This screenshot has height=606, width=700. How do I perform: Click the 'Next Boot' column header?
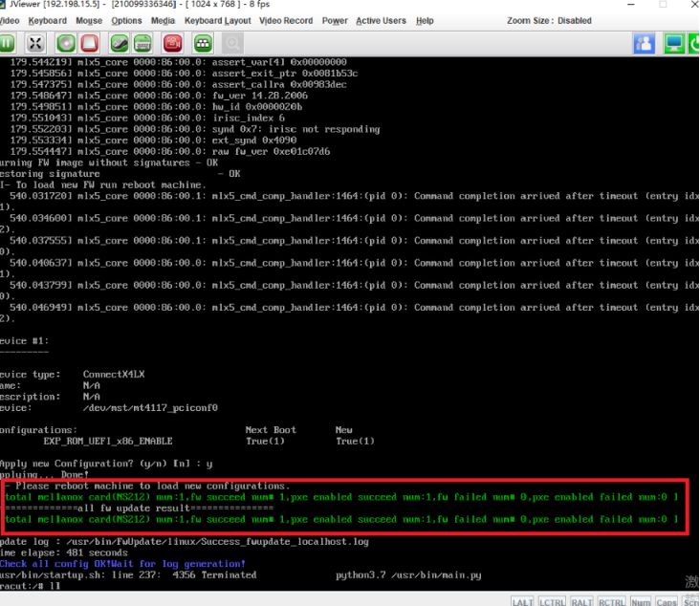tap(271, 430)
